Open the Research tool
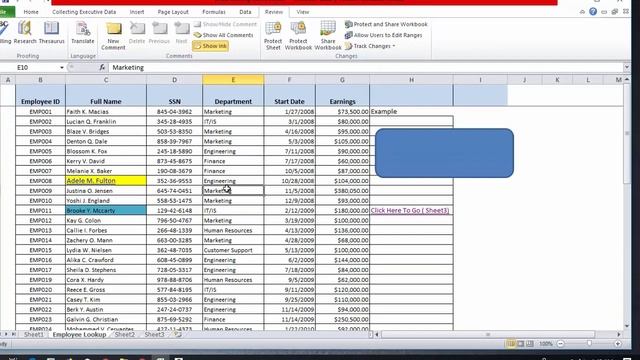Viewport: 640px width, 360px height. click(25, 33)
